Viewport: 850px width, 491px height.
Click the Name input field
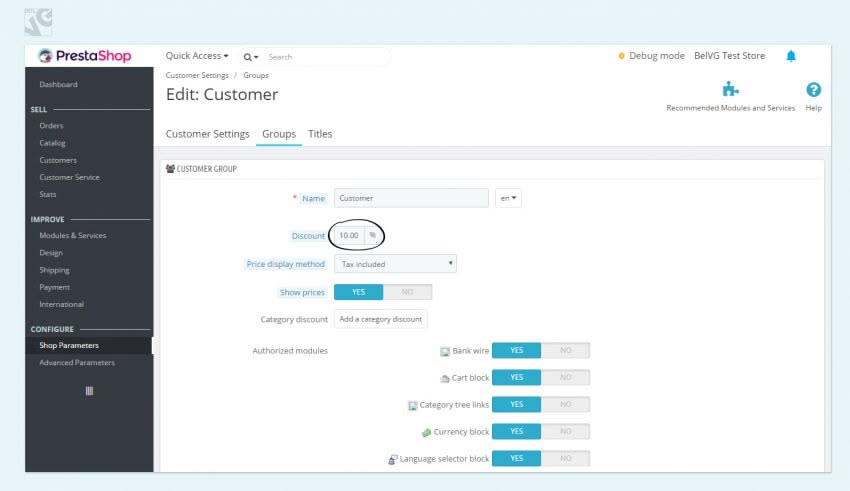tap(411, 198)
